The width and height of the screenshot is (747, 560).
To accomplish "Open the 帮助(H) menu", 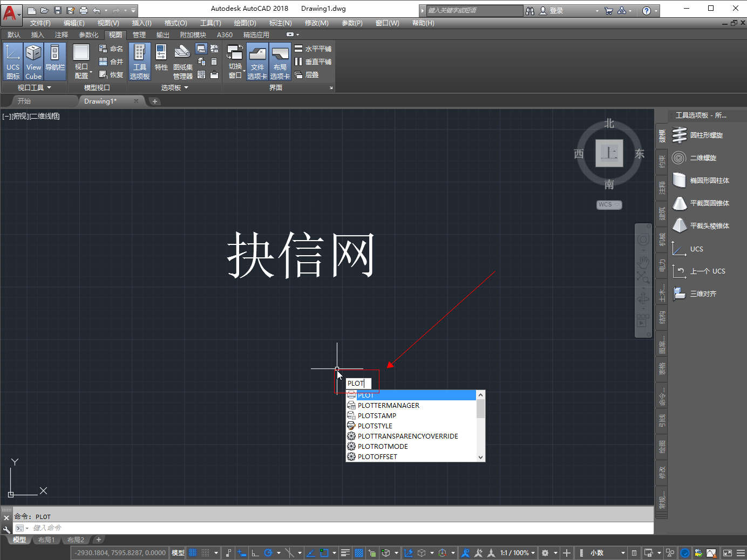I will (423, 23).
